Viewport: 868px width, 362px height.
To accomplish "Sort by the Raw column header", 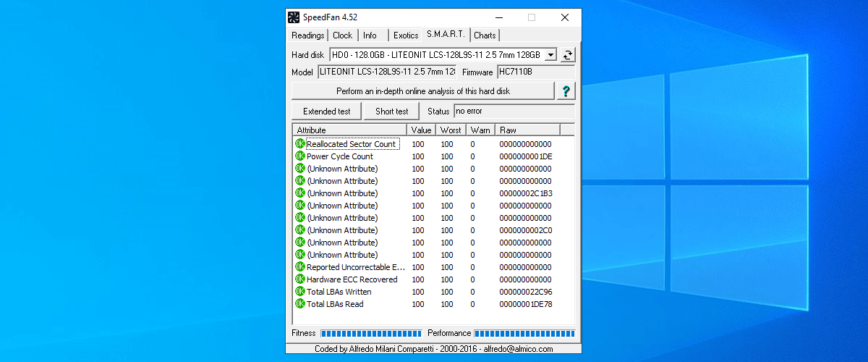I will point(527,130).
